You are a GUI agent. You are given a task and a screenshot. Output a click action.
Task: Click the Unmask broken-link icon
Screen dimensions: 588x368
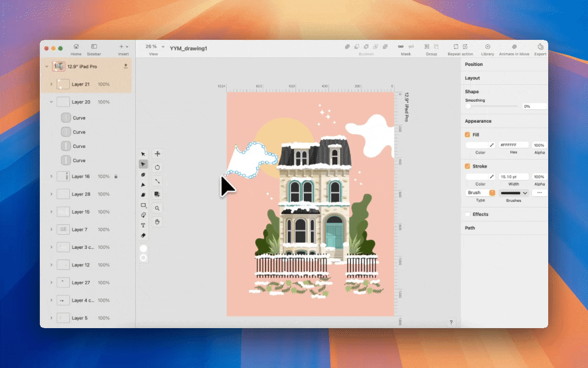pyautogui.click(x=411, y=47)
